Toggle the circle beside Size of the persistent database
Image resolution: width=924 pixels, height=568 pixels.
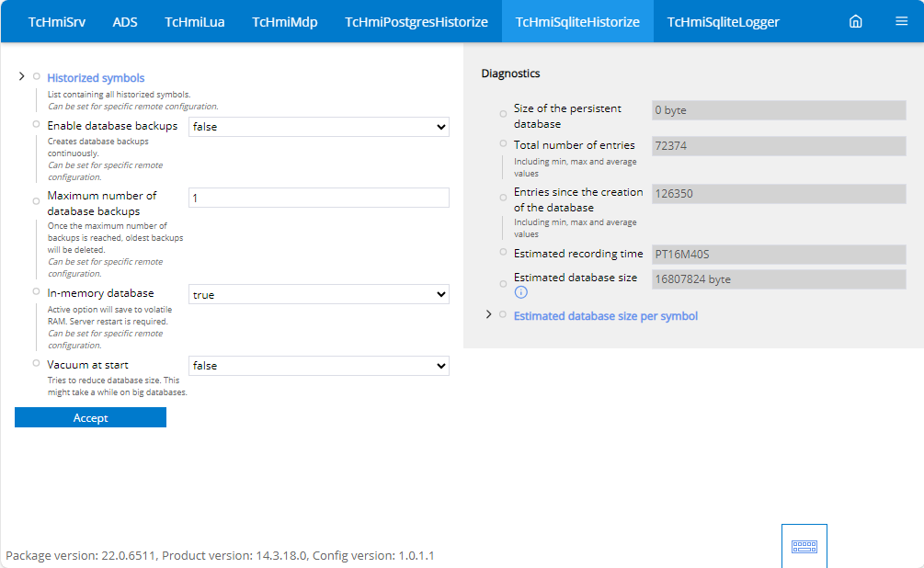click(x=503, y=114)
